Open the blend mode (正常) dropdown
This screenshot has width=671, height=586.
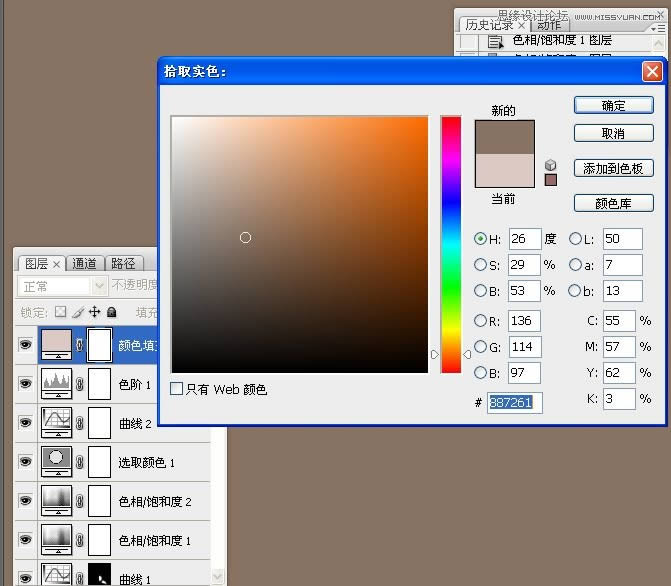pos(62,286)
